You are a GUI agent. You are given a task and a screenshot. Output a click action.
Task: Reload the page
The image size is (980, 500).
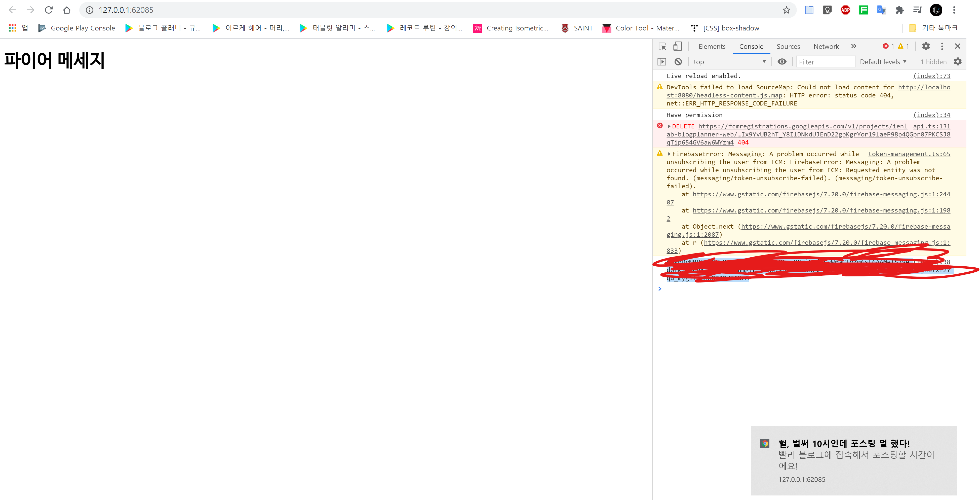pyautogui.click(x=49, y=10)
